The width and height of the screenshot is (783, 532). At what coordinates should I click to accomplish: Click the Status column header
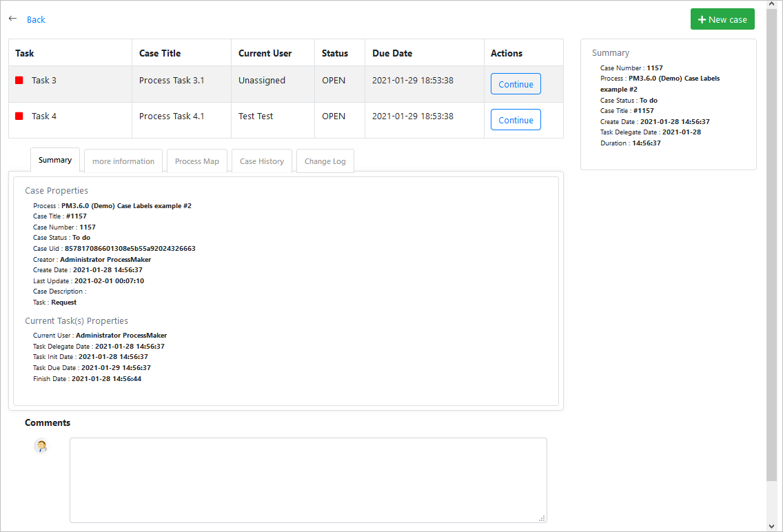coord(335,53)
